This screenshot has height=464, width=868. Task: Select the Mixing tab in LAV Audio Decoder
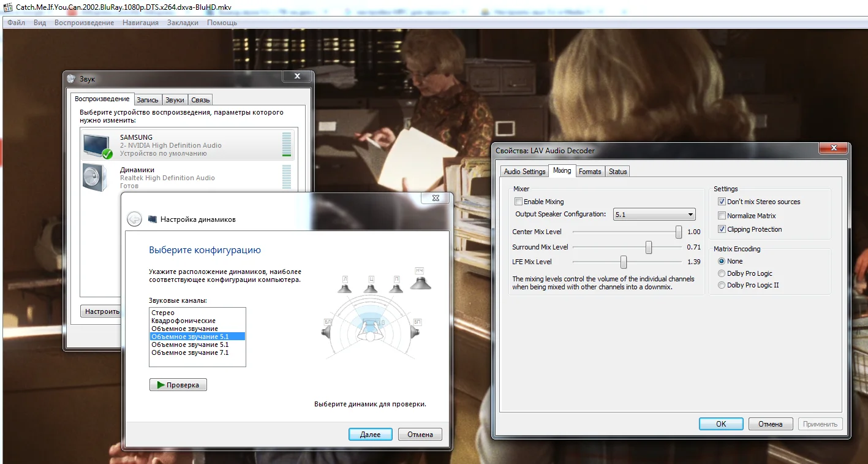pos(562,170)
